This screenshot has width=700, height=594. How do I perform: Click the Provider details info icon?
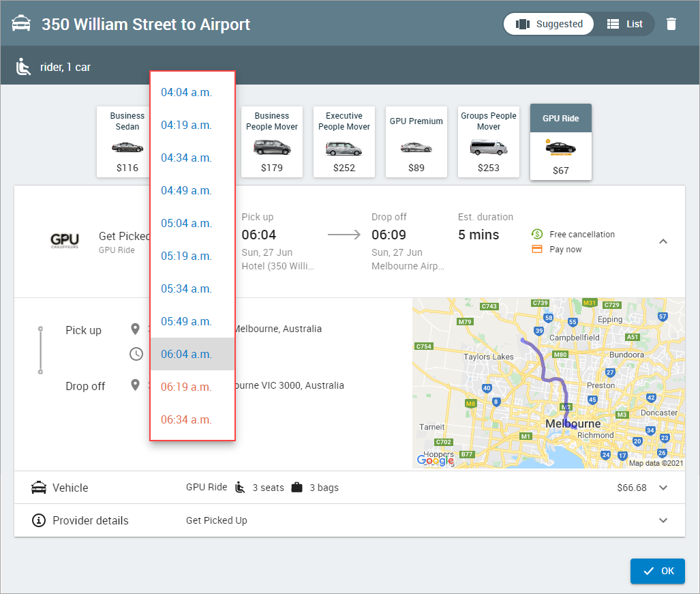point(39,520)
